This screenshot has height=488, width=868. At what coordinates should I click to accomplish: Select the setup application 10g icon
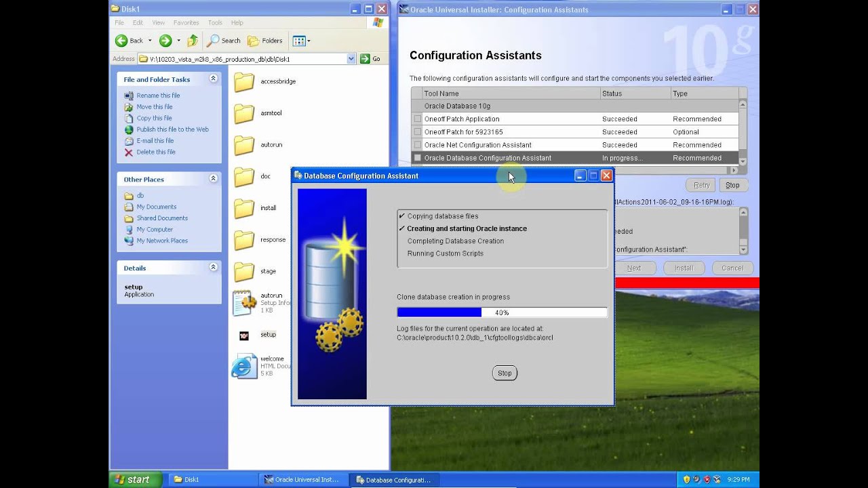pos(244,335)
